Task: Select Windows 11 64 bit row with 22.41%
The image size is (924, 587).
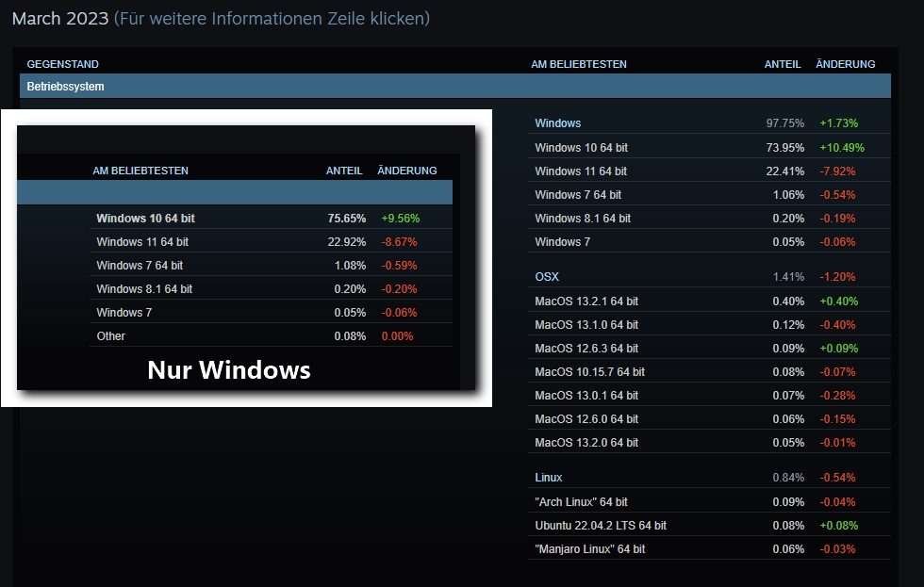Action: coord(709,171)
